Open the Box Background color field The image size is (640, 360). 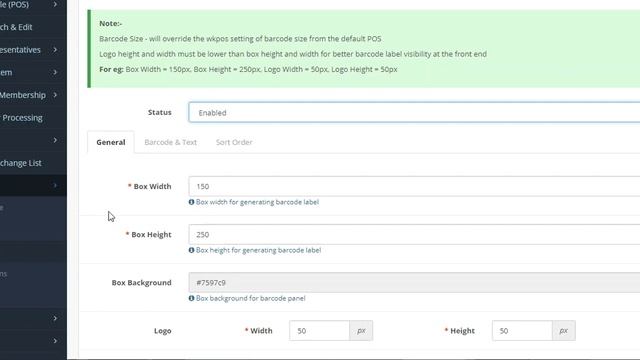pyautogui.click(x=414, y=282)
